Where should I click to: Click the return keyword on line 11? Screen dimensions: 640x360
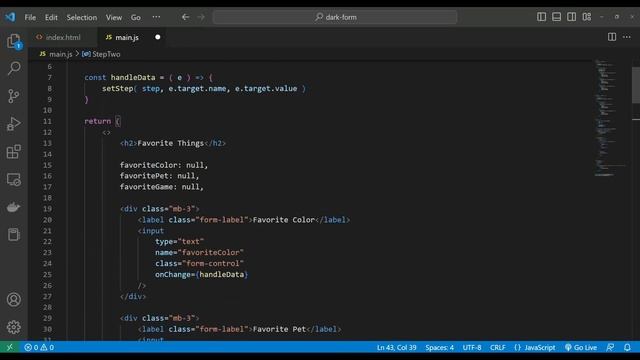tap(98, 121)
